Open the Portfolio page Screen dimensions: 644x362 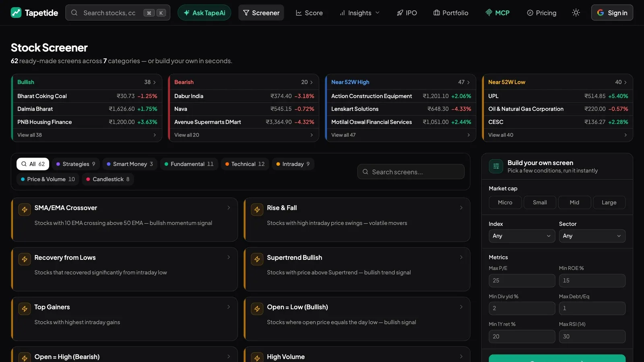(451, 13)
